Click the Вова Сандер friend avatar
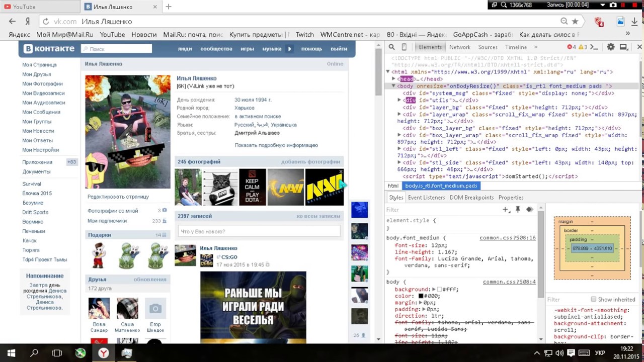The width and height of the screenshot is (644, 362). pos(99,308)
